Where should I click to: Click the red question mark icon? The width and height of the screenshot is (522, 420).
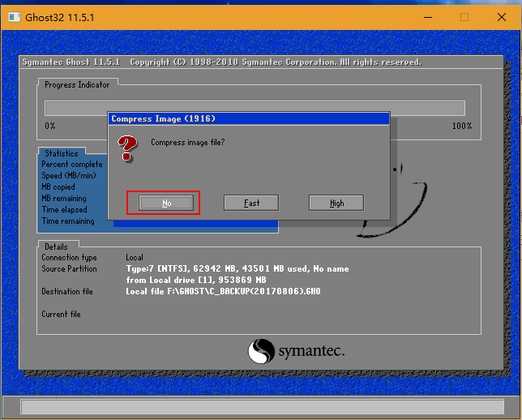pos(126,148)
